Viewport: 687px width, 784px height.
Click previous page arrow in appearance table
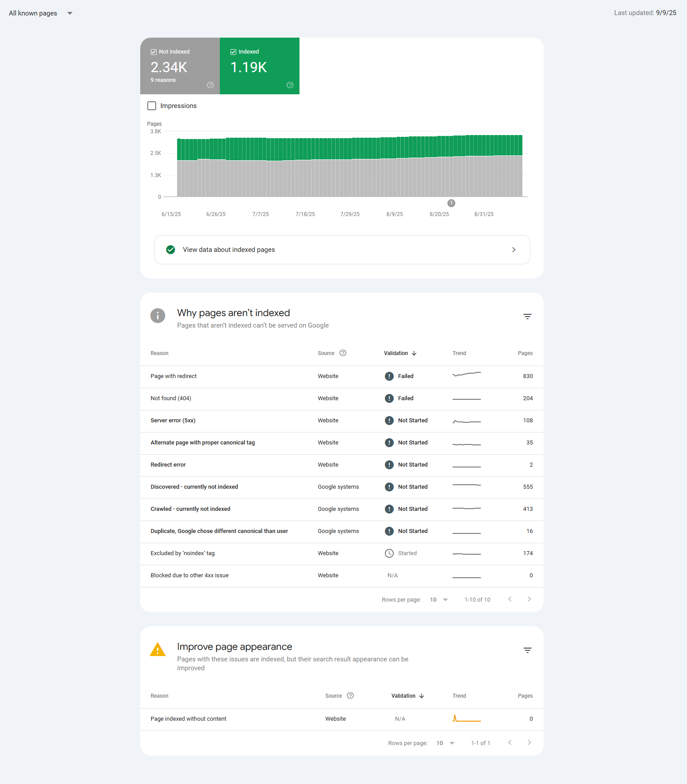510,743
